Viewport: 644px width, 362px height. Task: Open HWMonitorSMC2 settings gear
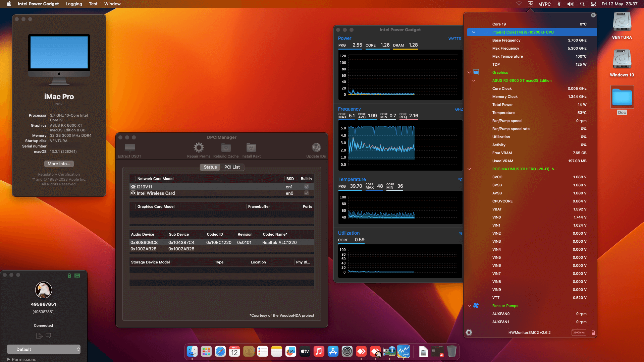469,333
